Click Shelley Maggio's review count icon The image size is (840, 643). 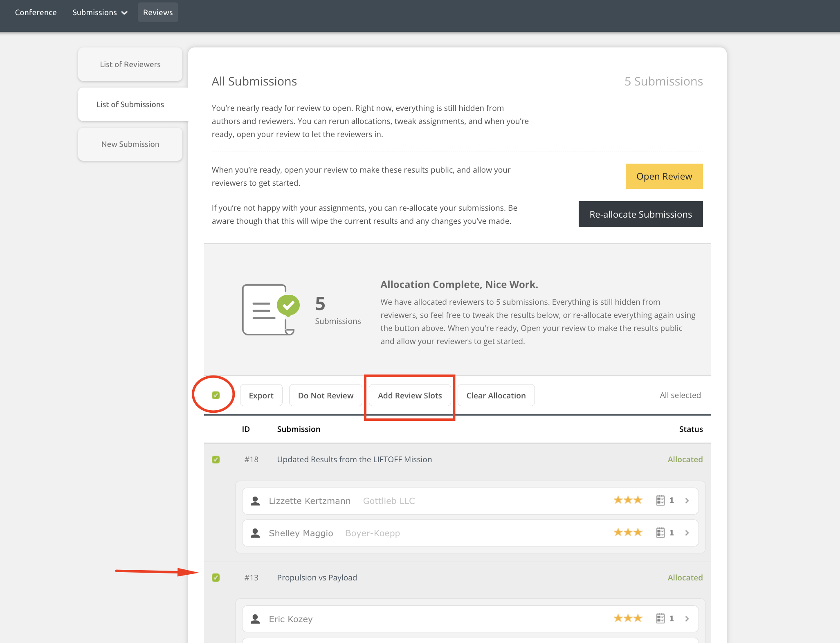[660, 533]
